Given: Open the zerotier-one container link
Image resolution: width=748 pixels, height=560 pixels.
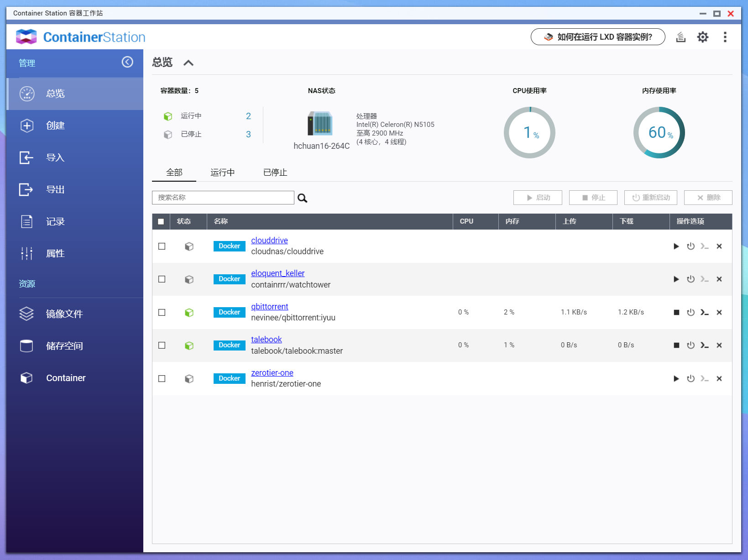Looking at the screenshot, I should click(x=272, y=373).
